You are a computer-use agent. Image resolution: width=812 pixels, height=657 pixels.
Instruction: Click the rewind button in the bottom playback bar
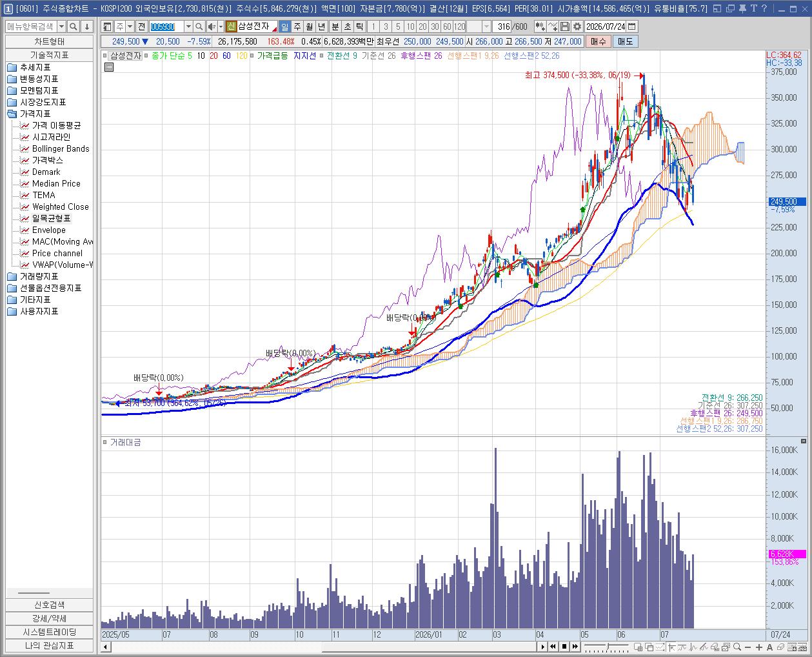click(x=553, y=647)
